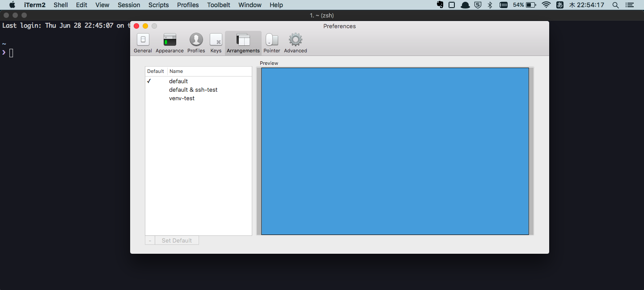The image size is (644, 290).
Task: Open Spotlight search magnifier
Action: (x=616, y=5)
